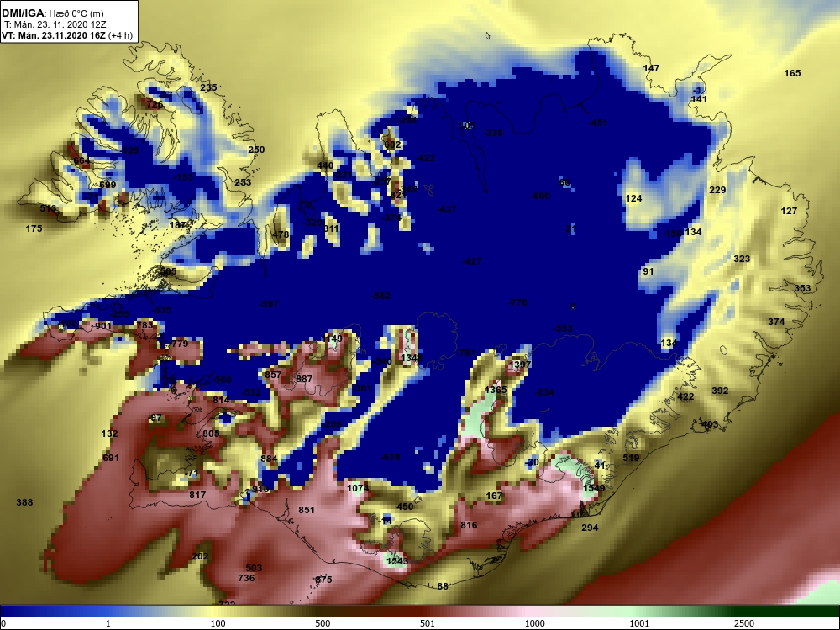Click the "229" value on the map
The width and height of the screenshot is (840, 630).
pos(717,190)
